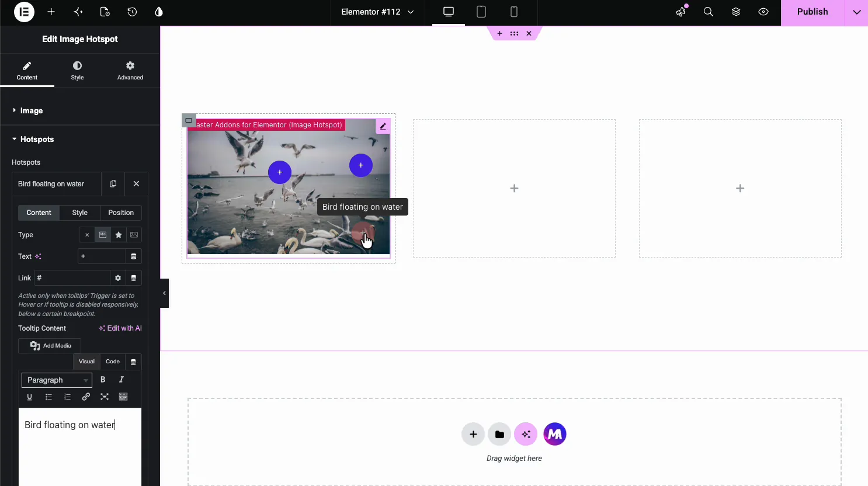
Task: Click the Publish button
Action: (813, 12)
